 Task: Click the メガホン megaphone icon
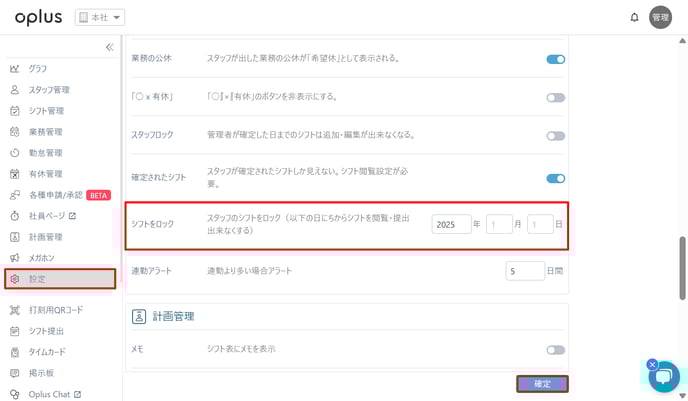coord(15,258)
